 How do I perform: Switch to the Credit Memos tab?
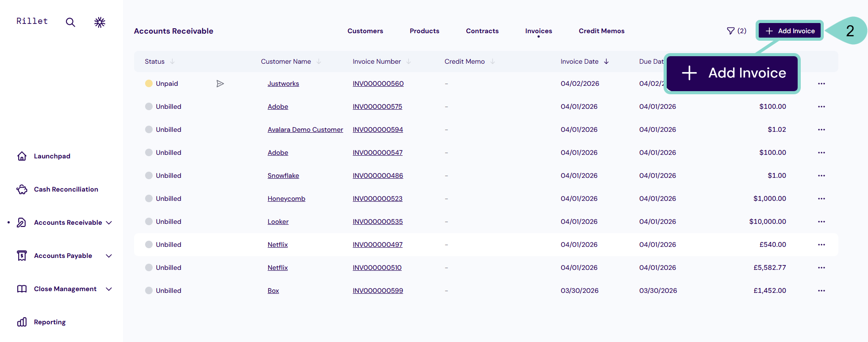point(601,31)
